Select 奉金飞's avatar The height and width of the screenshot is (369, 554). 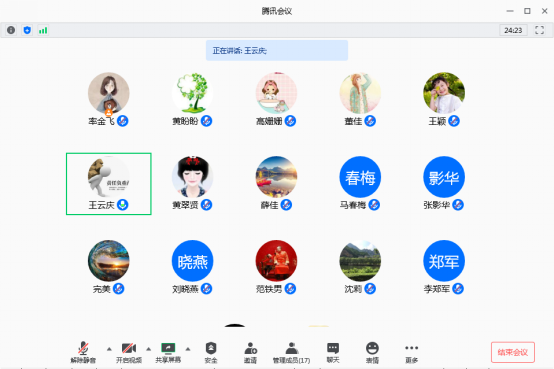tap(108, 93)
